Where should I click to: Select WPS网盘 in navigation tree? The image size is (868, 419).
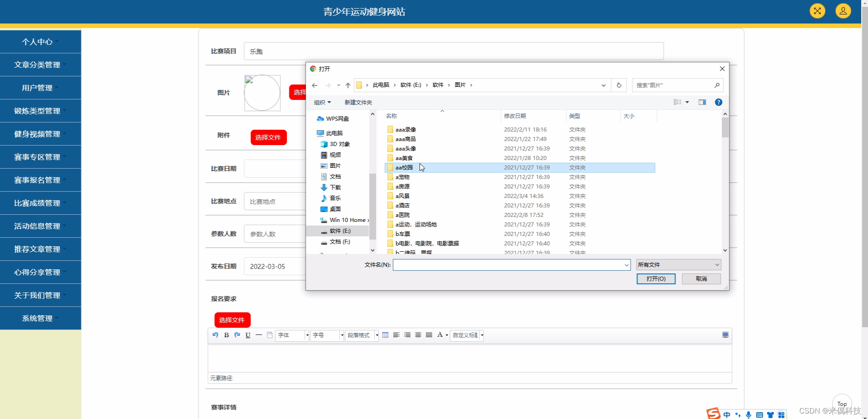pyautogui.click(x=333, y=119)
